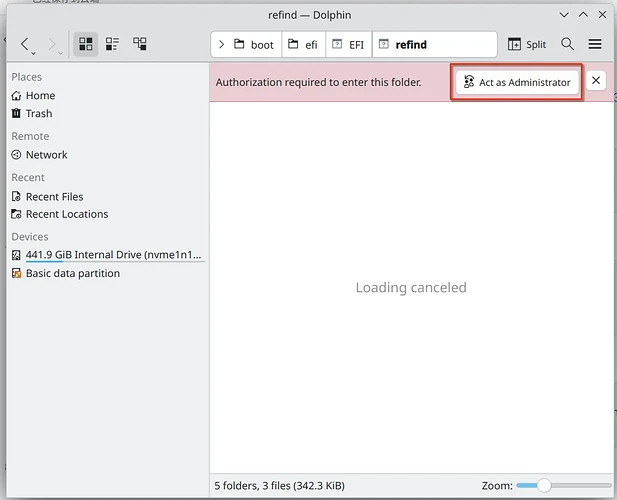
Task: Expand the breadcrumb path chevron
Action: pyautogui.click(x=220, y=45)
